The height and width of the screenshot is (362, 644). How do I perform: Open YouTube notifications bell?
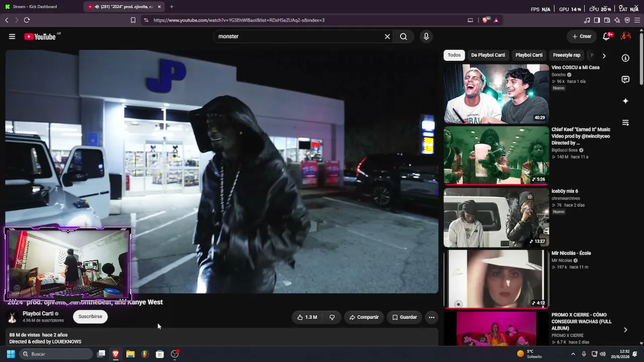tap(606, 36)
